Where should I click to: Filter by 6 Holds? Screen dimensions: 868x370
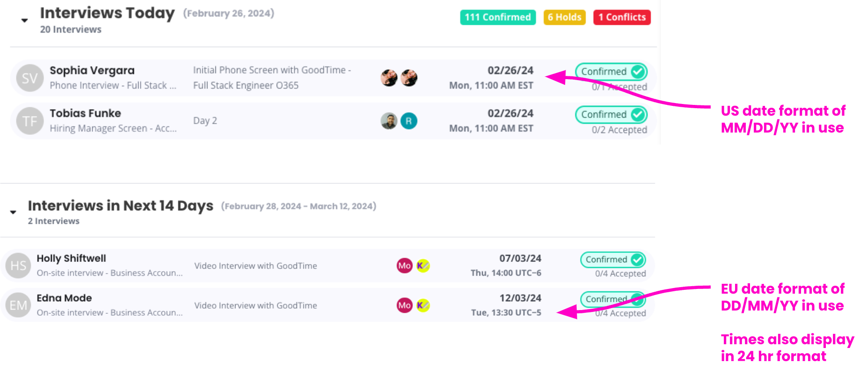pos(564,17)
